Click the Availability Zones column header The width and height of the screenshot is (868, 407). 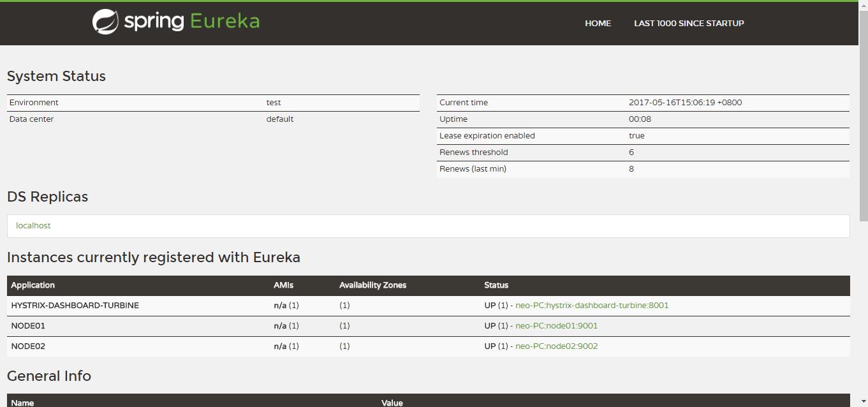tap(372, 285)
